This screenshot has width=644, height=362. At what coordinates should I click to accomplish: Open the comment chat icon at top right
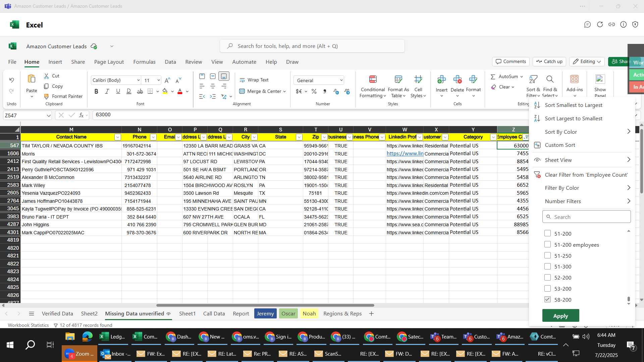pos(587,24)
